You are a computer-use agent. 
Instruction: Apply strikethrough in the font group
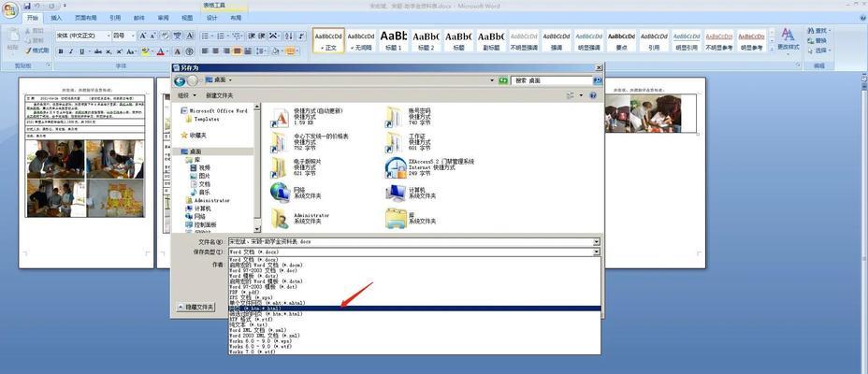[98, 51]
